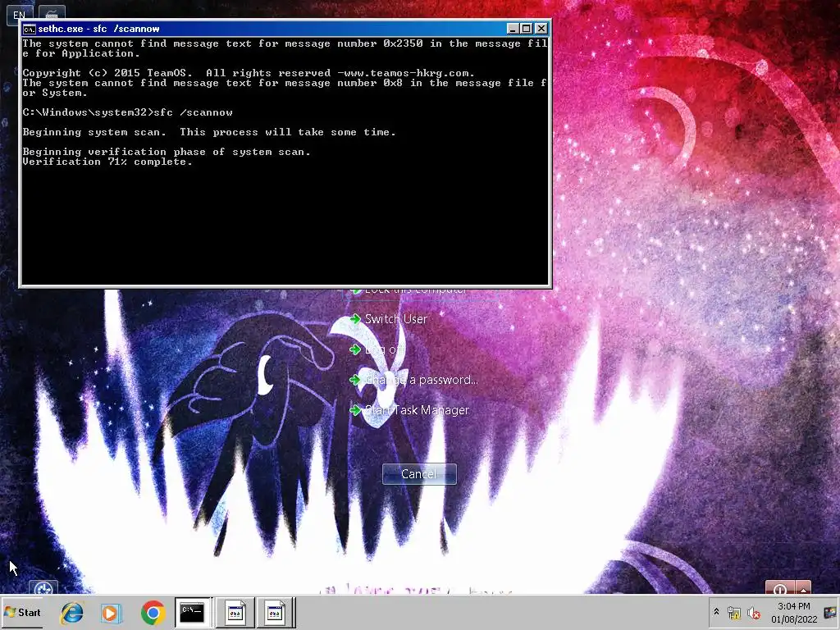Click the console window's system menu icon
Image resolution: width=840 pixels, height=630 pixels.
tap(29, 29)
